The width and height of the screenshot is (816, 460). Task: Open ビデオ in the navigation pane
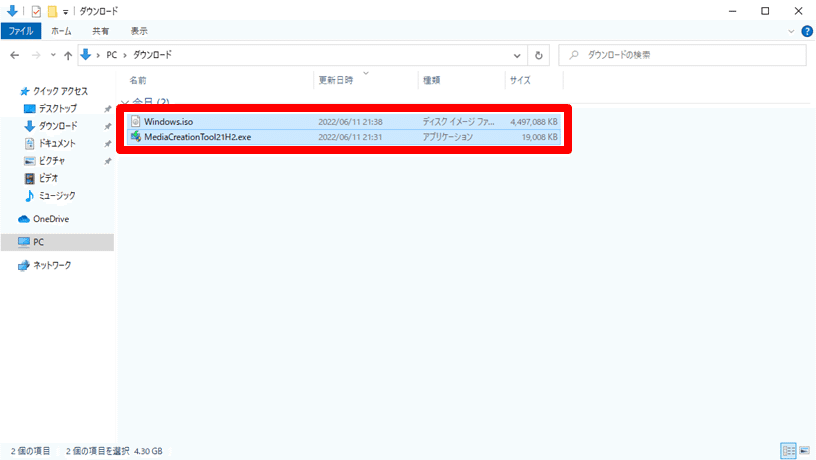[x=48, y=178]
